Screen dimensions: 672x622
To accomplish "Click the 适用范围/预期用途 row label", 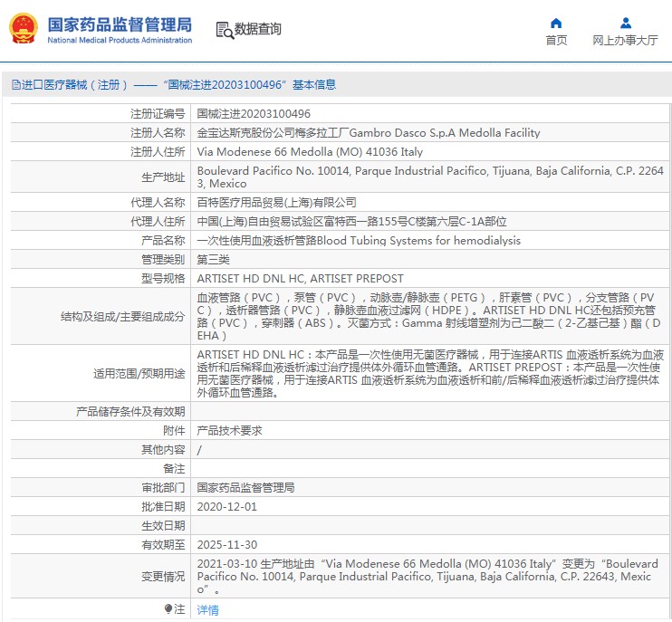I will (139, 374).
